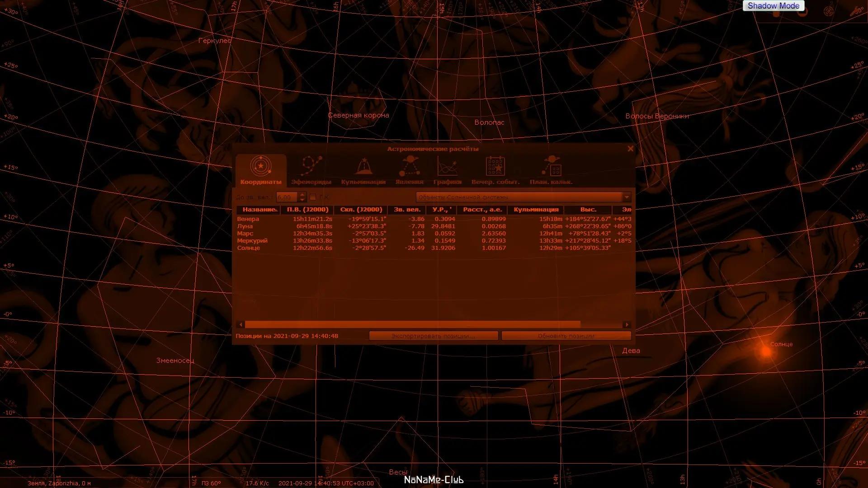The width and height of the screenshot is (868, 488).
Task: Click the Кульминация column header
Action: pyautogui.click(x=536, y=210)
